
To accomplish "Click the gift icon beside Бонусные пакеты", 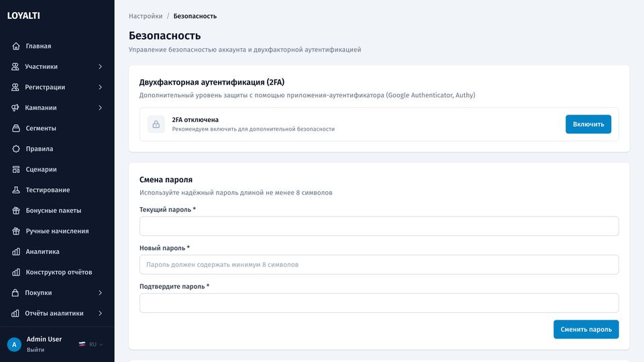I will pyautogui.click(x=16, y=210).
